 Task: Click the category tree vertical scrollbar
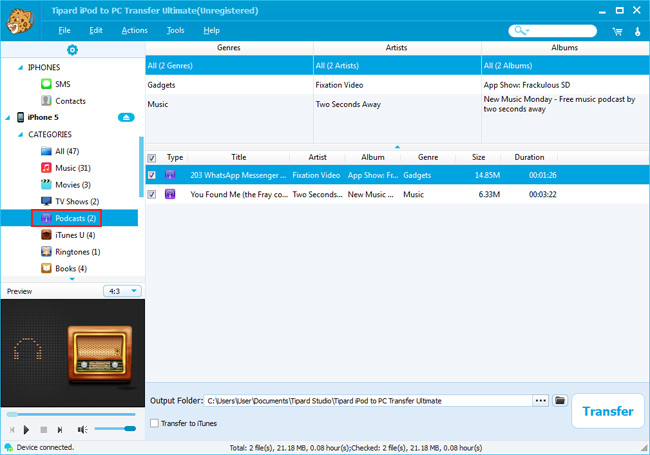coord(141,167)
